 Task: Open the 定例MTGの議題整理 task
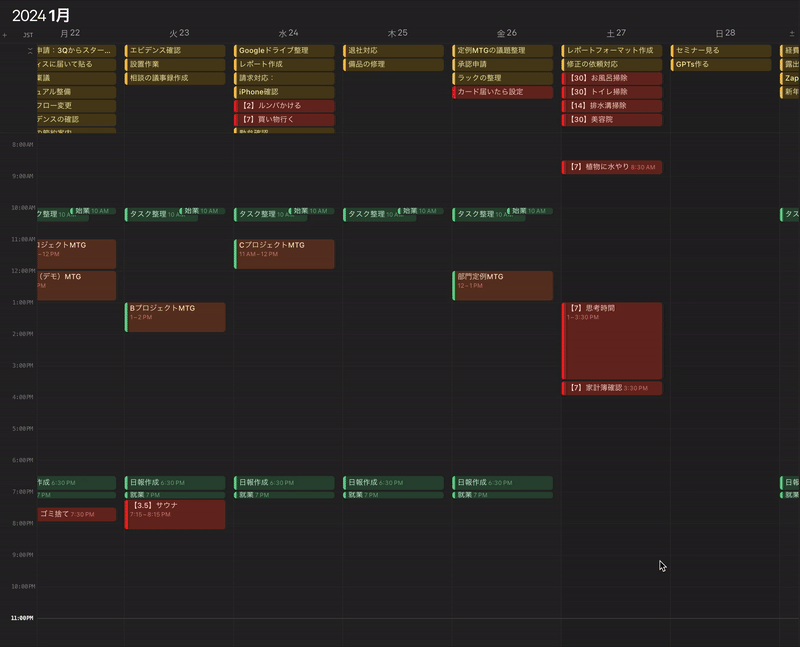(503, 51)
